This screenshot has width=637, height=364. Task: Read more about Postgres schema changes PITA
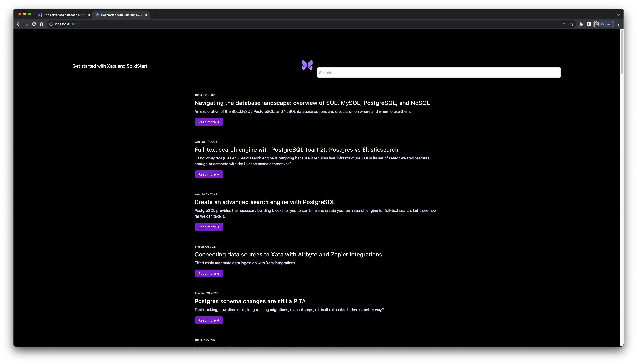(209, 320)
